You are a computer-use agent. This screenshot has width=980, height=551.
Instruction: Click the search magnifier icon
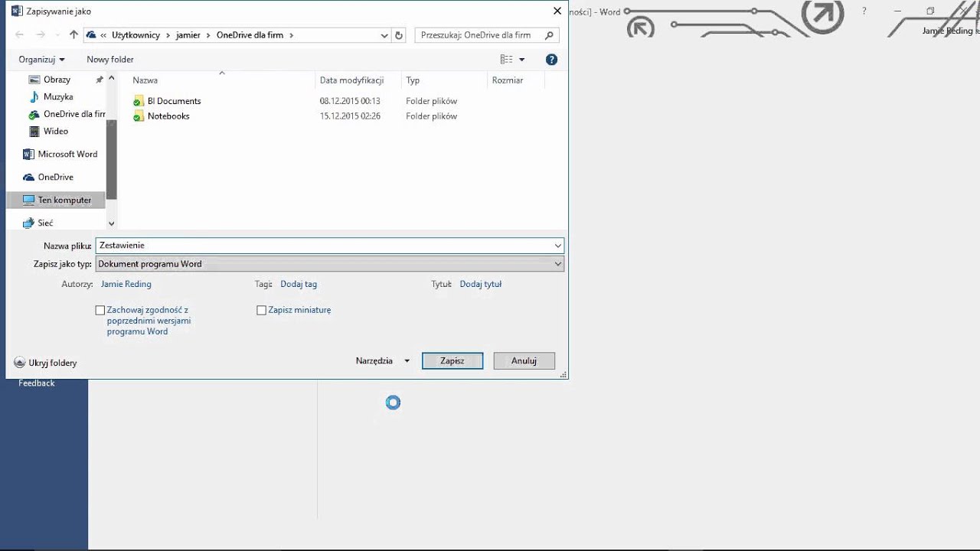point(549,35)
